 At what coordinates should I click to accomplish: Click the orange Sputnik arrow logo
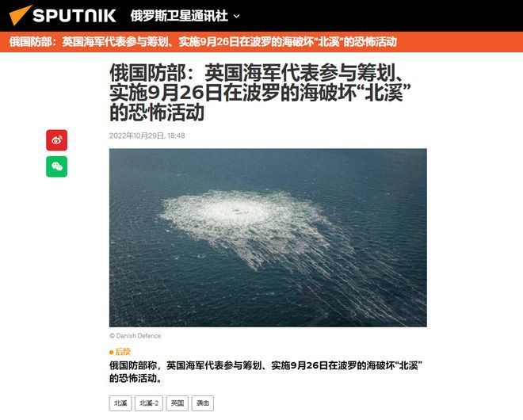[x=20, y=15]
